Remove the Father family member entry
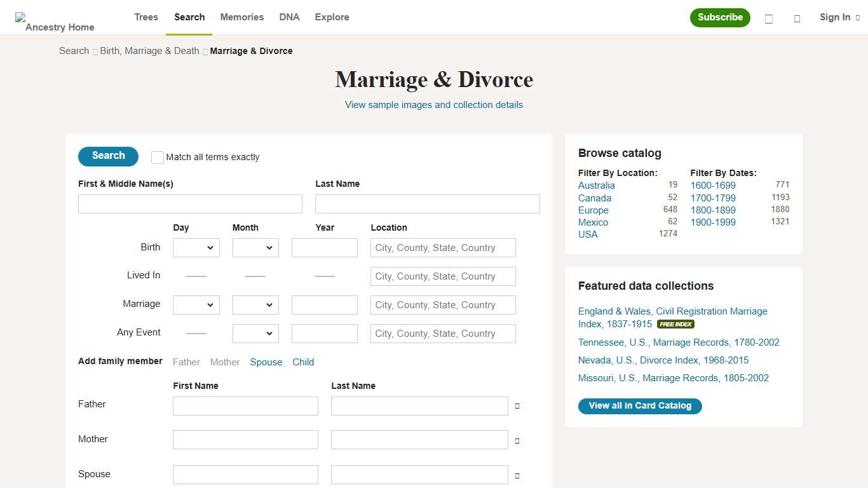The height and width of the screenshot is (488, 868). [517, 405]
